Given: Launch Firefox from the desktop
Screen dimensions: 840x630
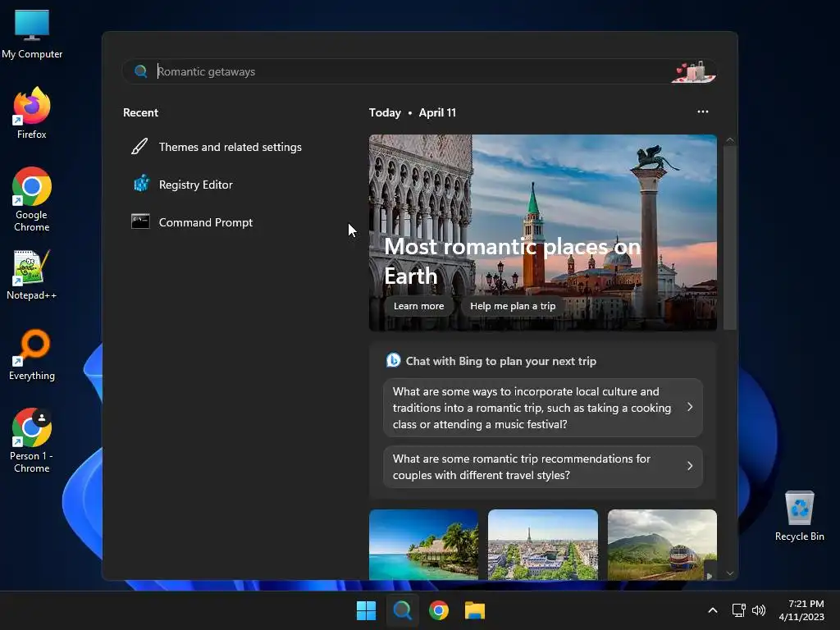Looking at the screenshot, I should point(32,113).
